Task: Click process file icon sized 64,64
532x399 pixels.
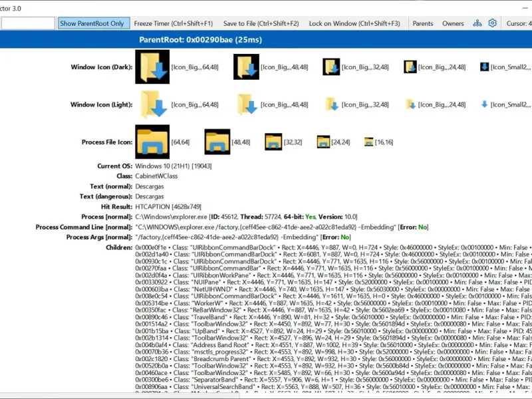Action: (152, 142)
